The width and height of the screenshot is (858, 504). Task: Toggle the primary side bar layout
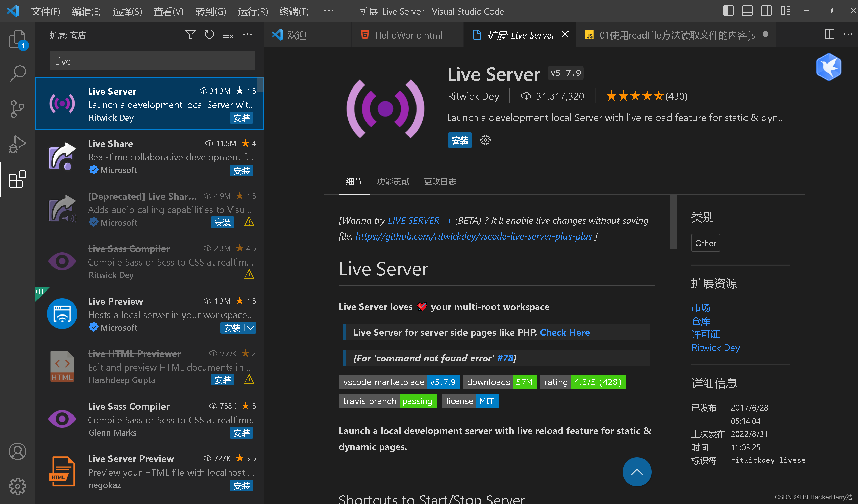click(728, 11)
